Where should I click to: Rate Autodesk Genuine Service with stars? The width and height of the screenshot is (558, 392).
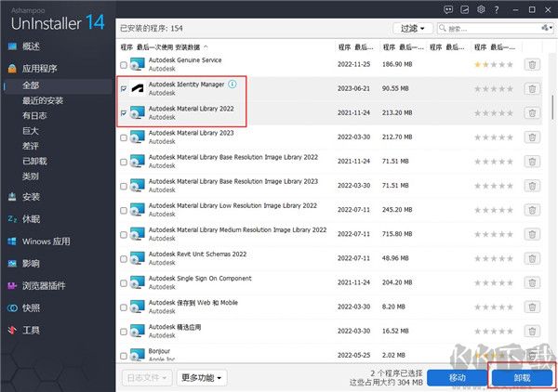point(494,65)
